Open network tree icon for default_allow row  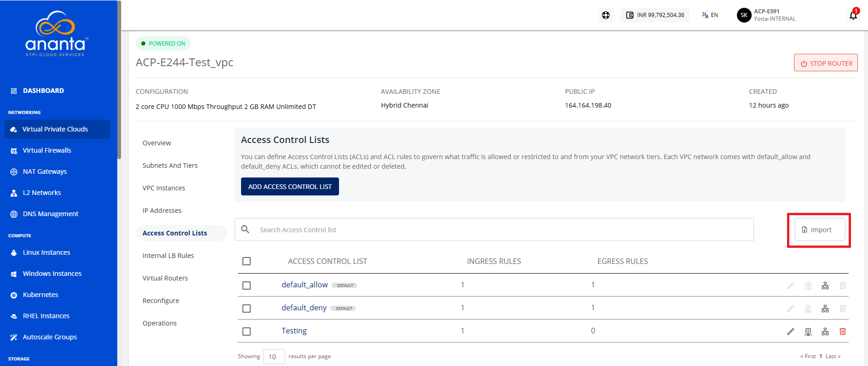(x=825, y=286)
